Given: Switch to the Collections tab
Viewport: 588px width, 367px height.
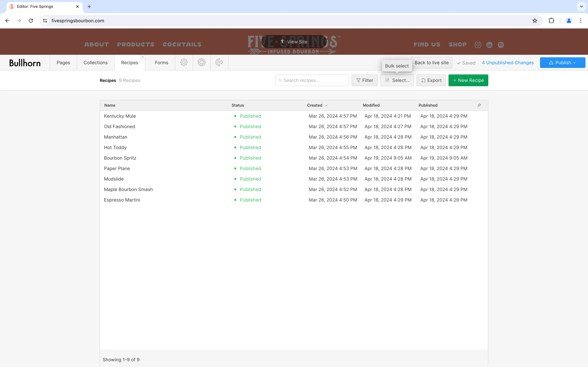Looking at the screenshot, I should 95,62.
